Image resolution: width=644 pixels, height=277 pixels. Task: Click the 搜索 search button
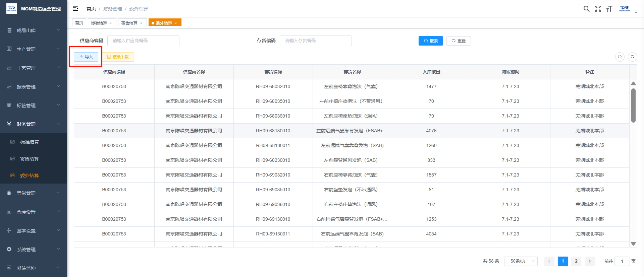tap(431, 41)
